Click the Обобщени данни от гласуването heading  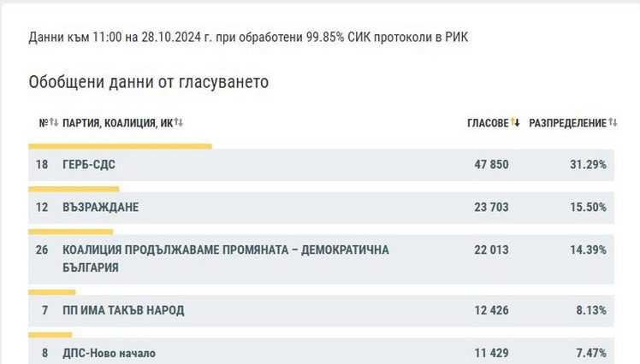[x=149, y=82]
